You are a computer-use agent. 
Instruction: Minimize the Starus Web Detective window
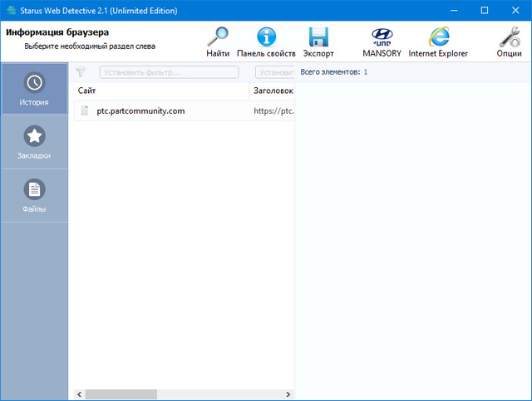454,11
